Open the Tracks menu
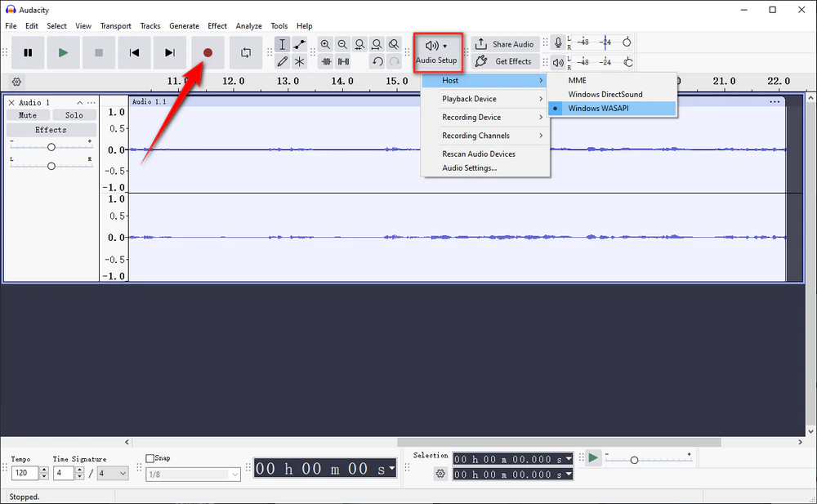Viewport: 817px width, 504px height. (x=150, y=25)
